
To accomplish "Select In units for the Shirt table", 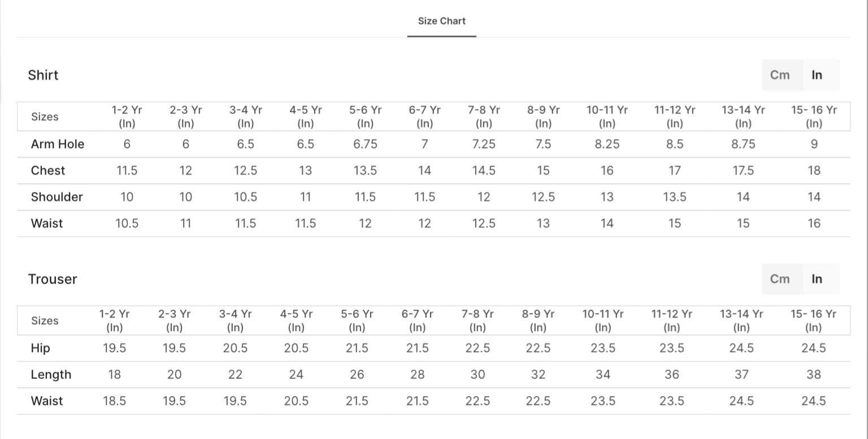I will tap(817, 75).
